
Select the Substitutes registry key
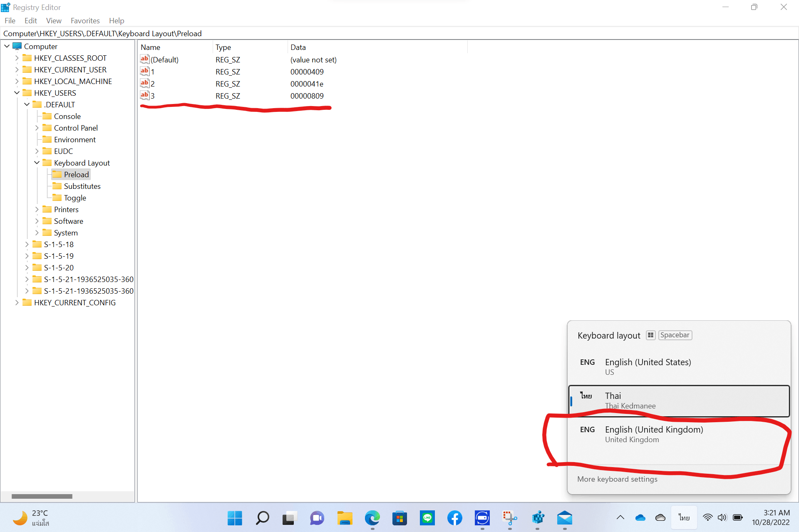[82, 186]
